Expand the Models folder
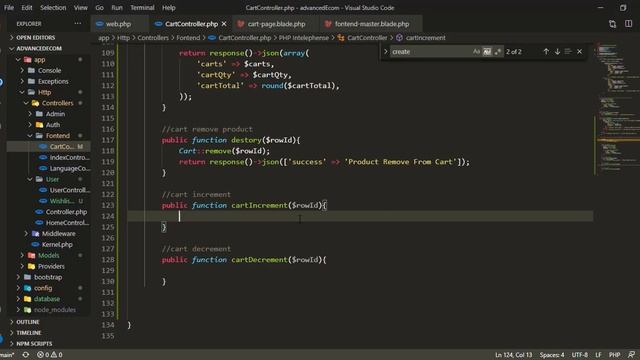 [x=49, y=255]
